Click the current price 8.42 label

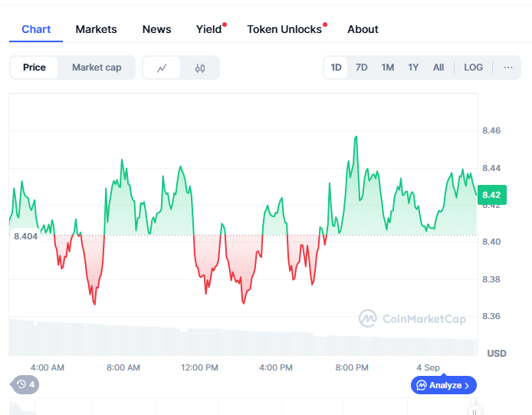[491, 196]
